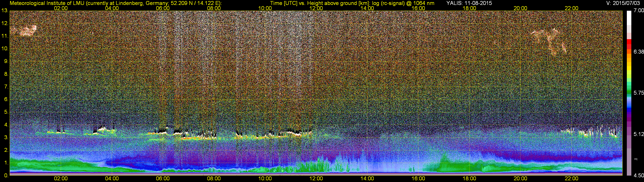Click the white band atop the color scale
Screen dimensions: 644x182
click(x=629, y=18)
